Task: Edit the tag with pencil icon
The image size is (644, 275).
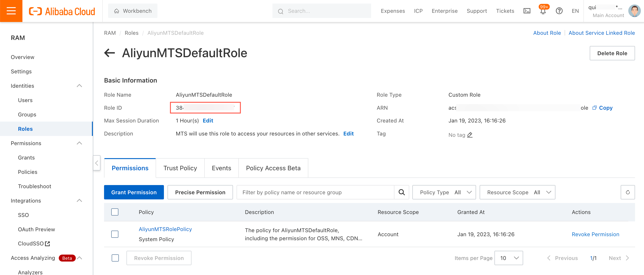Action: pos(470,135)
